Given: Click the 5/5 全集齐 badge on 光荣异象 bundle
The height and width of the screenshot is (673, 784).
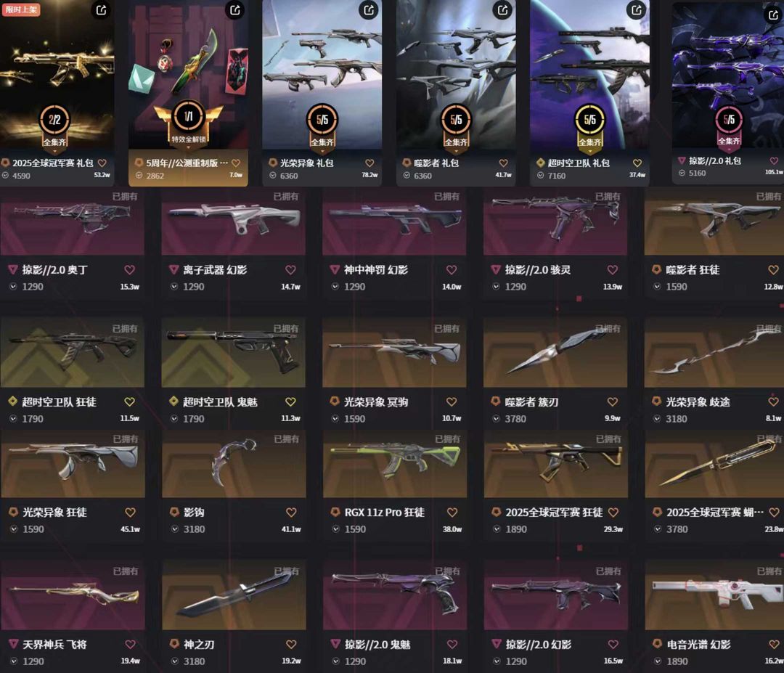Looking at the screenshot, I should [322, 126].
